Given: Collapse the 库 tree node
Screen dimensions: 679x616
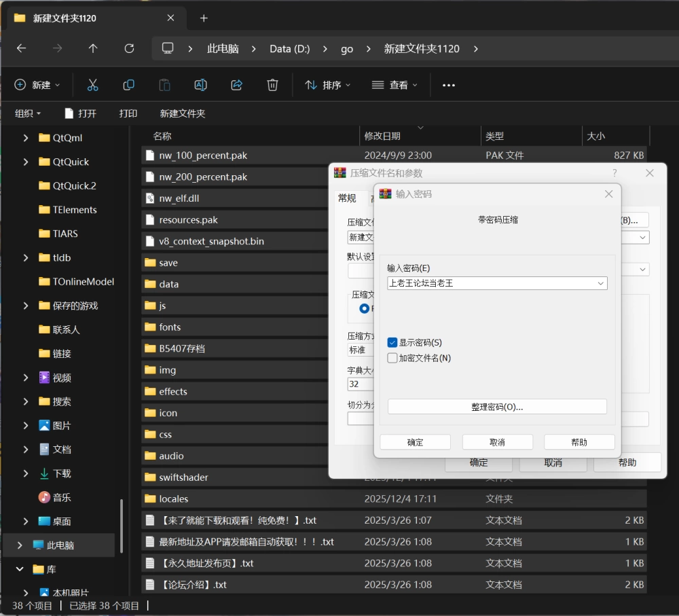Looking at the screenshot, I should coord(20,569).
